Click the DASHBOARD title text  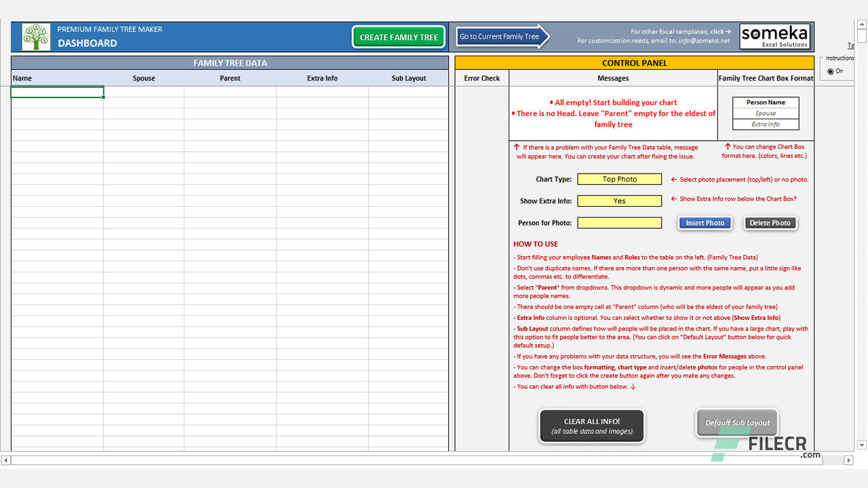87,43
